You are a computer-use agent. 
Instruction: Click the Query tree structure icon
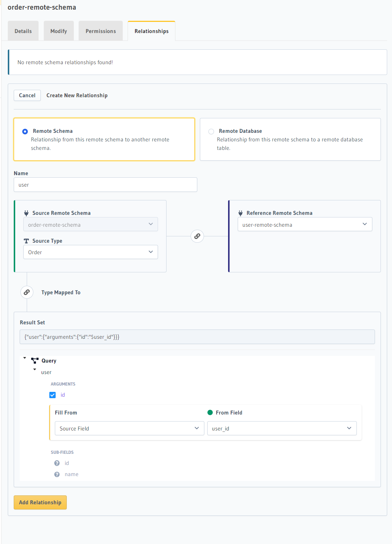coord(35,361)
